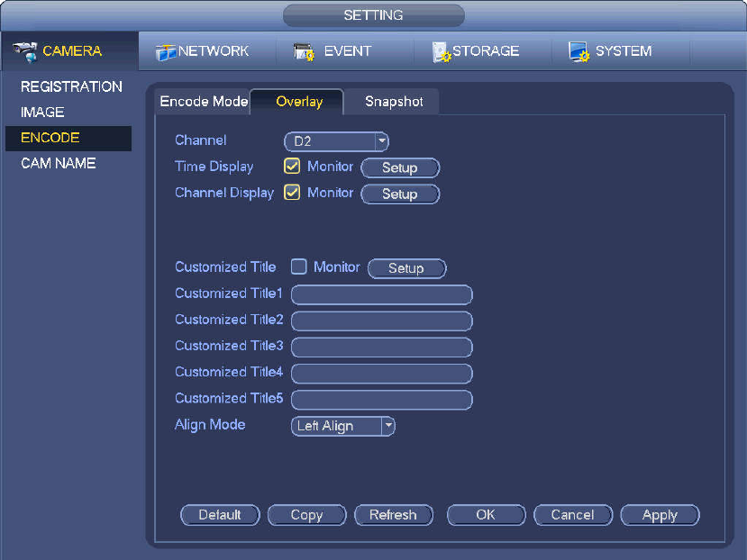Viewport: 747px width, 560px height.
Task: Switch to the Snapshot tab
Action: pyautogui.click(x=392, y=102)
